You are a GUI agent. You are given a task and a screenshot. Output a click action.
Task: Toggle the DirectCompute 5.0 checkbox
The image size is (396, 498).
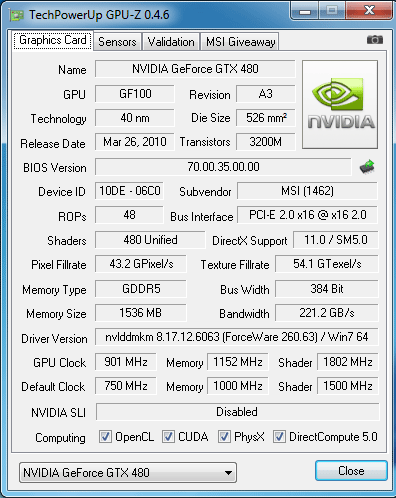point(279,436)
